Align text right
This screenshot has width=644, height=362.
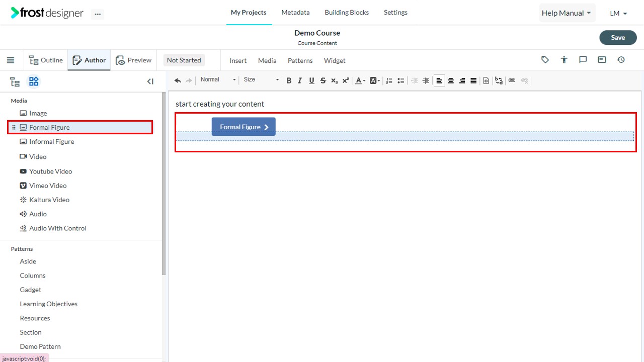[x=462, y=80]
